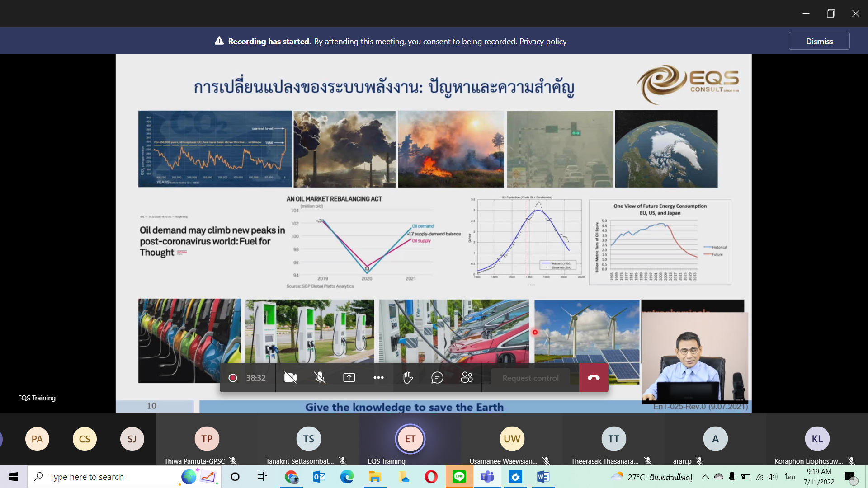This screenshot has height=488, width=868.
Task: Show the meeting chat conversation
Action: click(437, 378)
